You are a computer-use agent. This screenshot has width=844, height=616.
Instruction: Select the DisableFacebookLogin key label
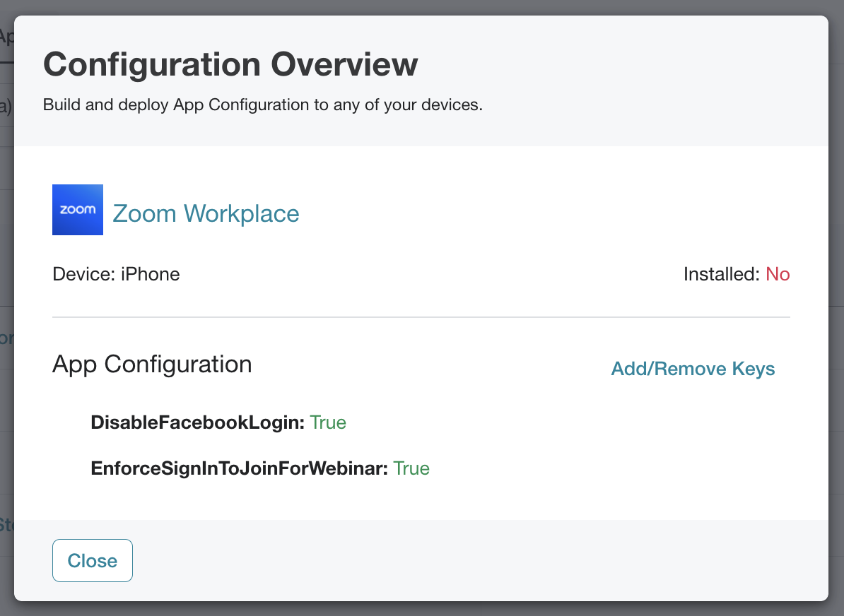coord(197,422)
